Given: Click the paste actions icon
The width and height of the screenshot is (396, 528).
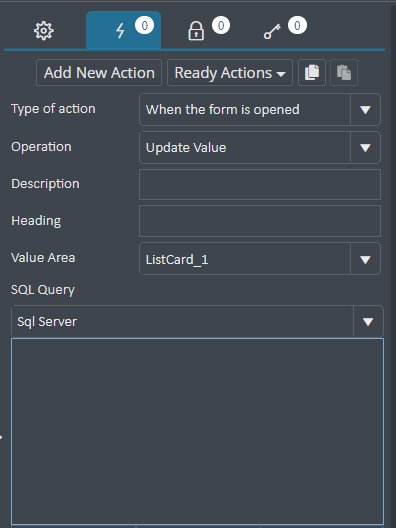Looking at the screenshot, I should [x=344, y=72].
